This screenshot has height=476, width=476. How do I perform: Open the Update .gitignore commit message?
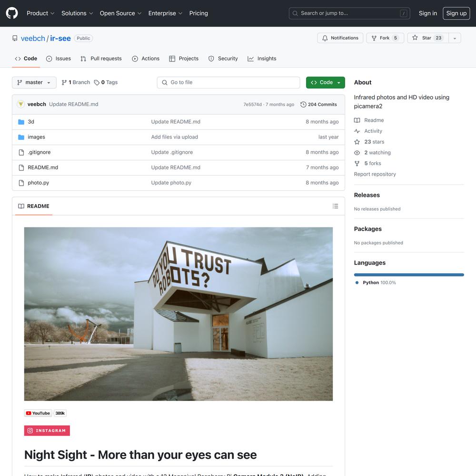[x=172, y=152]
